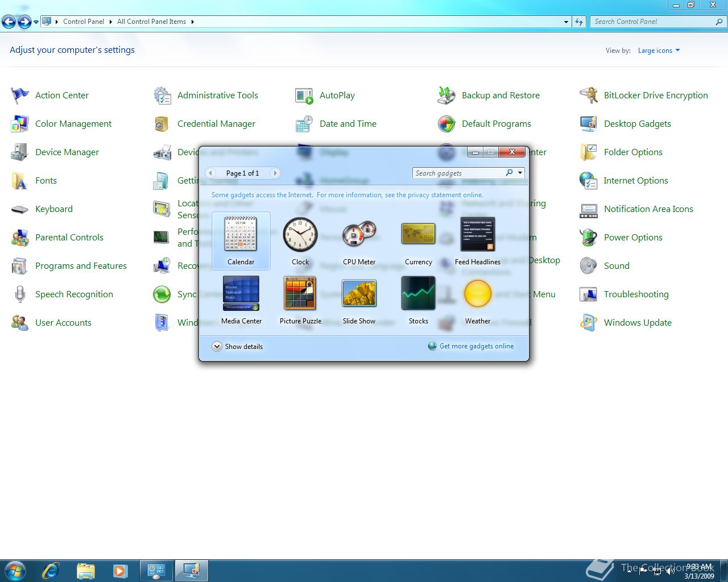Open Color Management icon
This screenshot has height=582, width=728.
20,124
